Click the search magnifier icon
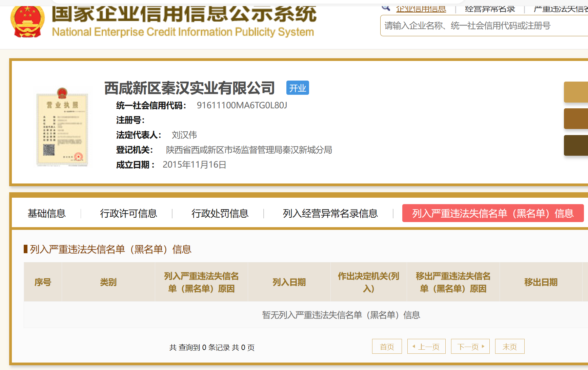This screenshot has height=370, width=588. [386, 8]
